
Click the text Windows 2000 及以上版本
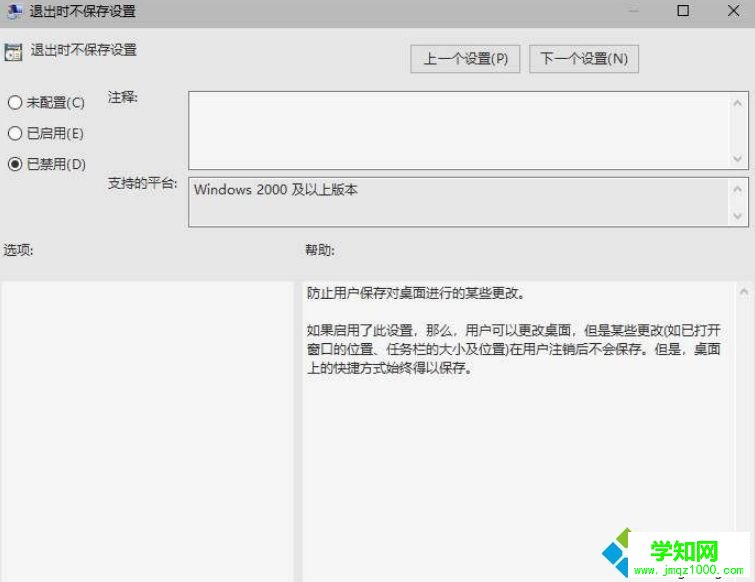tap(276, 190)
